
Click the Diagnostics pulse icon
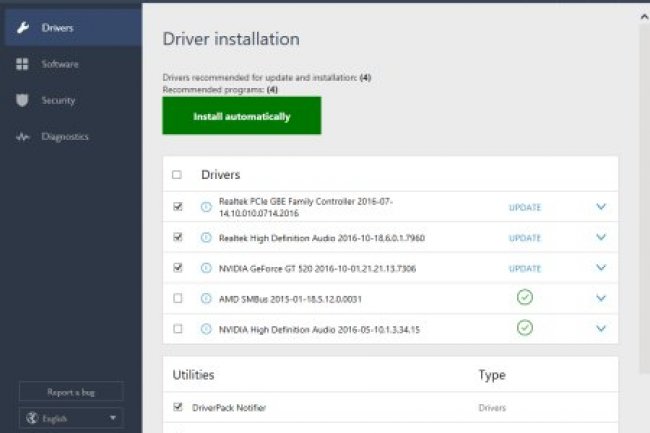(22, 137)
